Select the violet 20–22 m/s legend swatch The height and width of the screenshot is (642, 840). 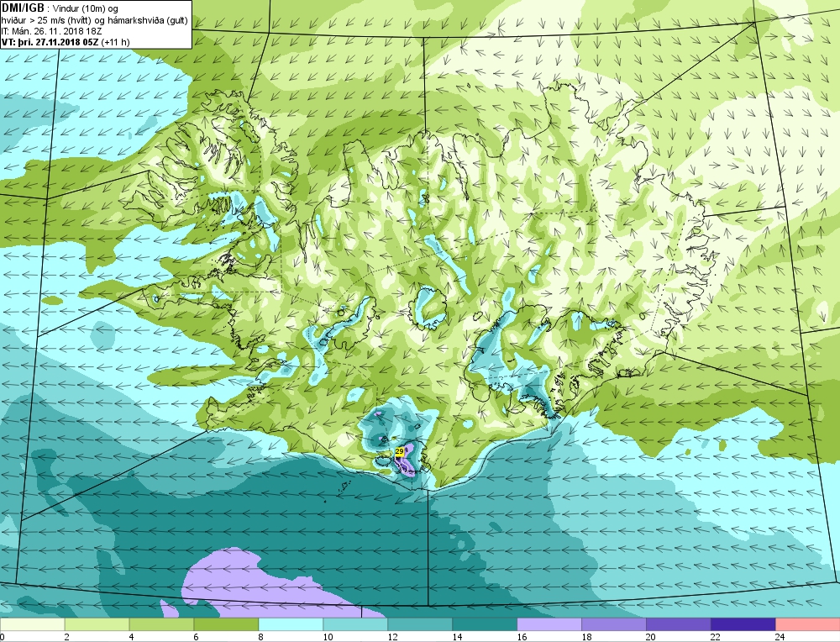[x=679, y=624]
